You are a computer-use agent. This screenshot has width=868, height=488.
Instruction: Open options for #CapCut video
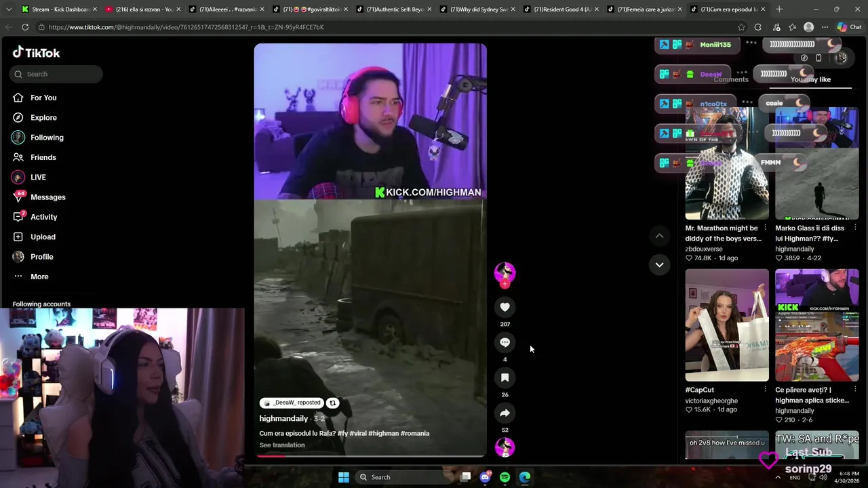point(765,389)
